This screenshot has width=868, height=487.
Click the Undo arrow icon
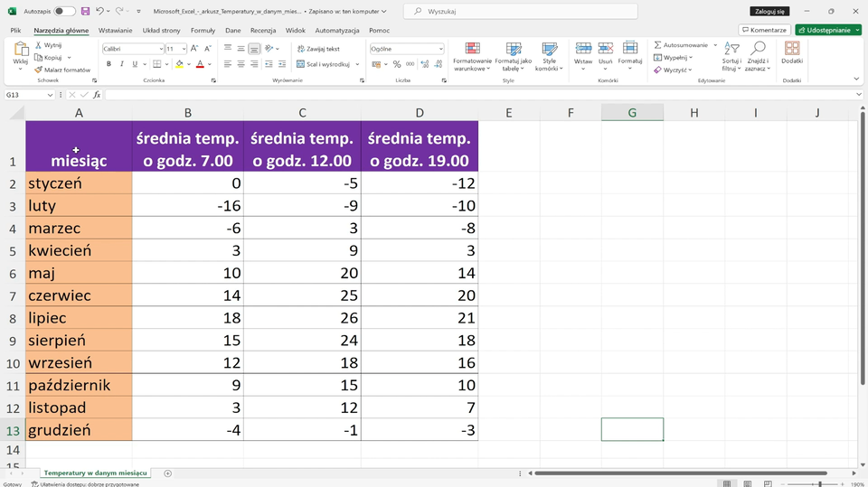(99, 11)
